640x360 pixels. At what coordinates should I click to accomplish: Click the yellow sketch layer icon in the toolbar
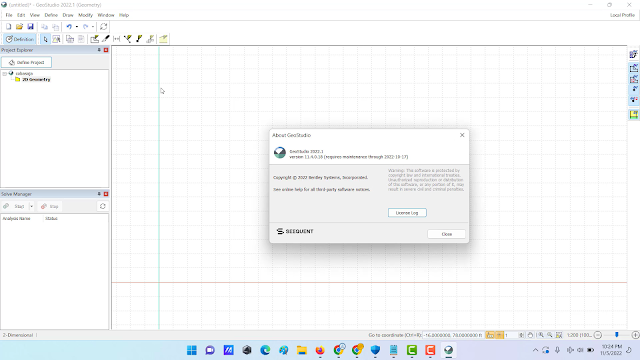163,39
